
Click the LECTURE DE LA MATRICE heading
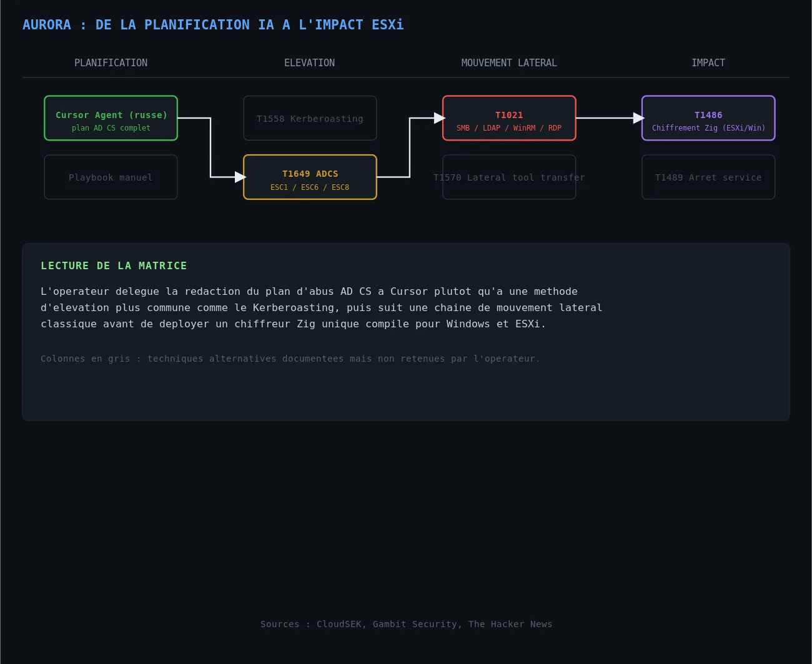[114, 266]
